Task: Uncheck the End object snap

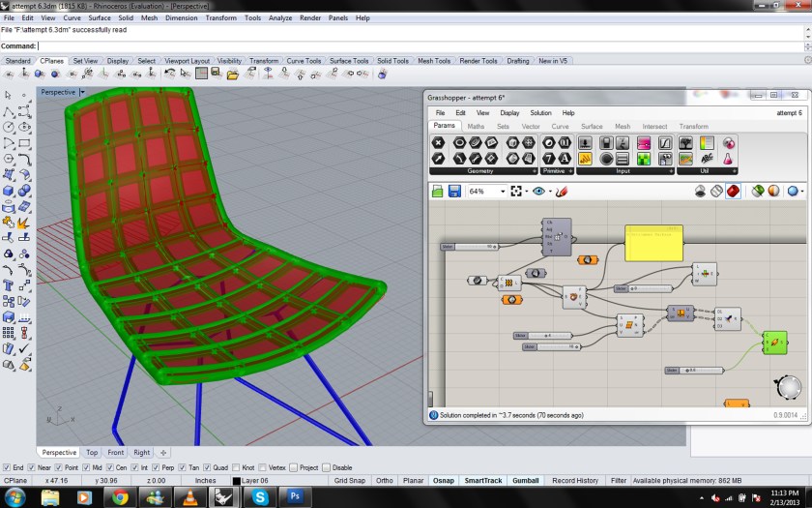Action: pyautogui.click(x=7, y=467)
